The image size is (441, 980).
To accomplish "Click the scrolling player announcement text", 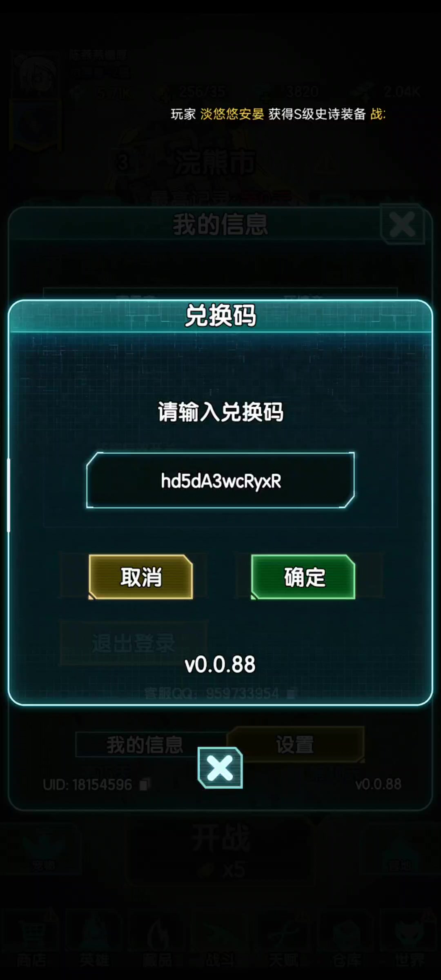I will pos(278,114).
